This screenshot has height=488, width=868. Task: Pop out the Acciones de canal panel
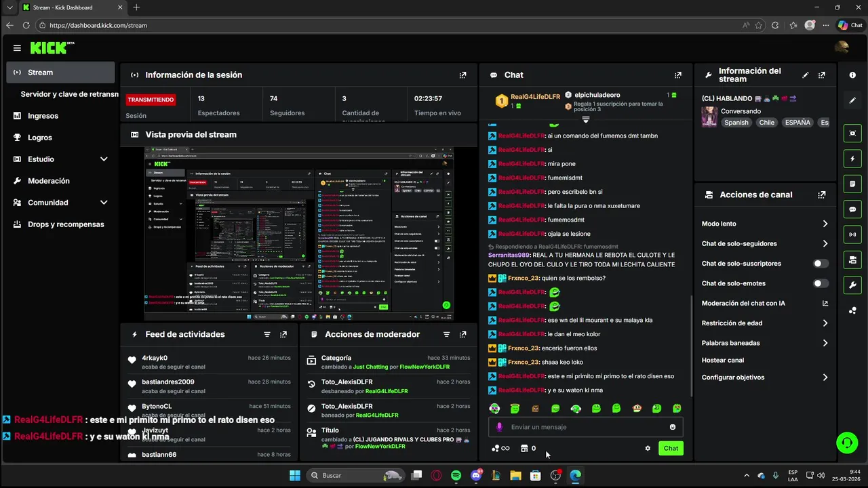click(822, 195)
